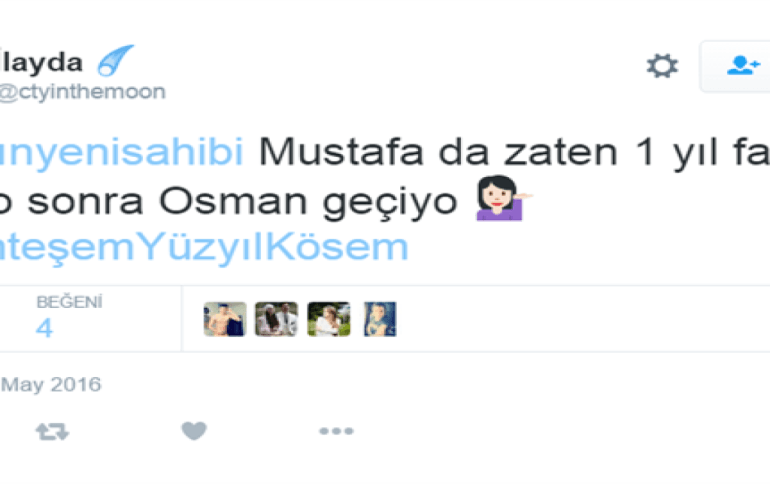770x485 pixels.
Task: Like the tweet with the heart icon
Action: 194,431
